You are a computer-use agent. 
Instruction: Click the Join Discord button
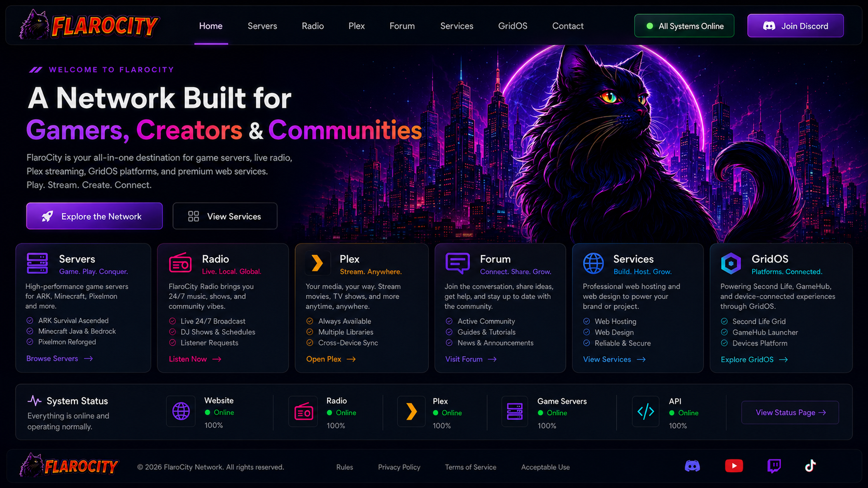795,26
